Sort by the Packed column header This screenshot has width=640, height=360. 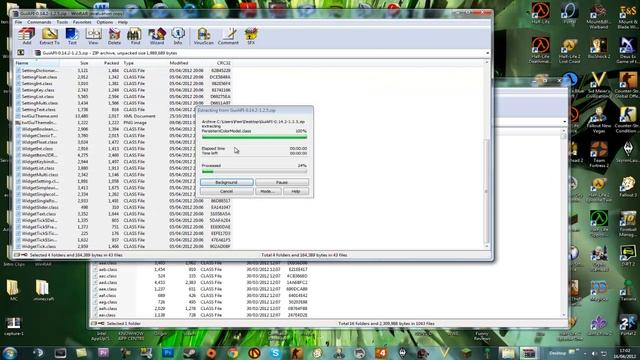106,63
